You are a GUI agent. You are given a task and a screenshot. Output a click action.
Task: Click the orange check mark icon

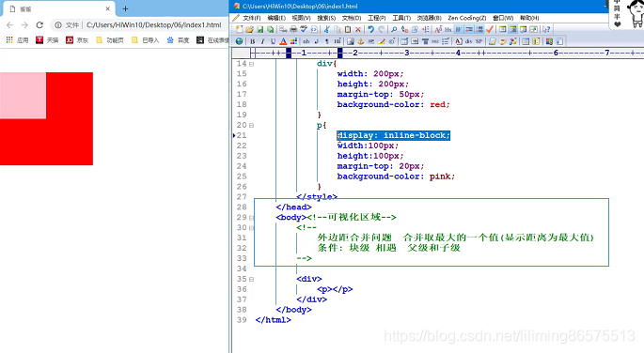click(x=490, y=29)
